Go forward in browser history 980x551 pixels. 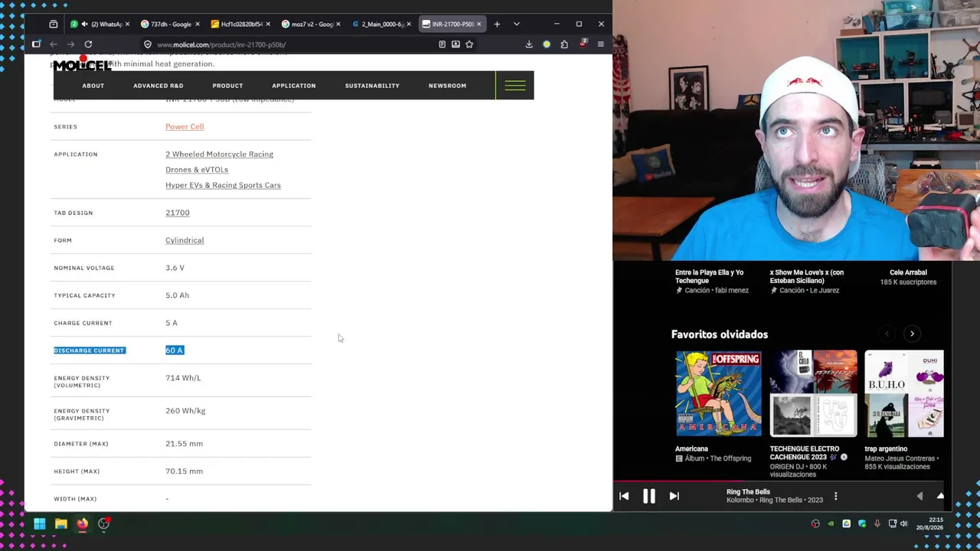tap(70, 44)
